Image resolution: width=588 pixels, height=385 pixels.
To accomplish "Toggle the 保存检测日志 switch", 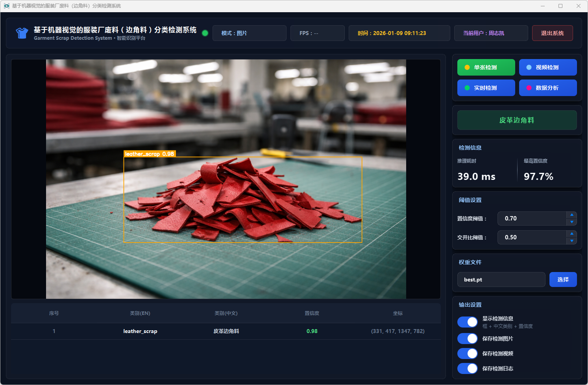I will coord(468,368).
